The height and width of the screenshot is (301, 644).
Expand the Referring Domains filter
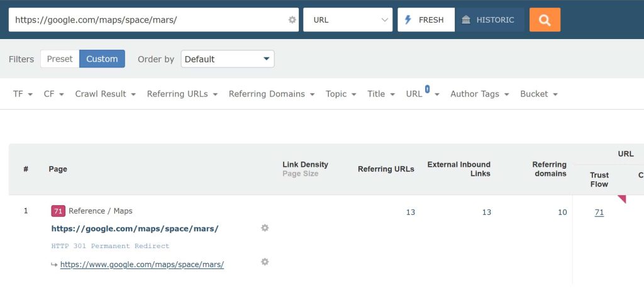(x=272, y=94)
